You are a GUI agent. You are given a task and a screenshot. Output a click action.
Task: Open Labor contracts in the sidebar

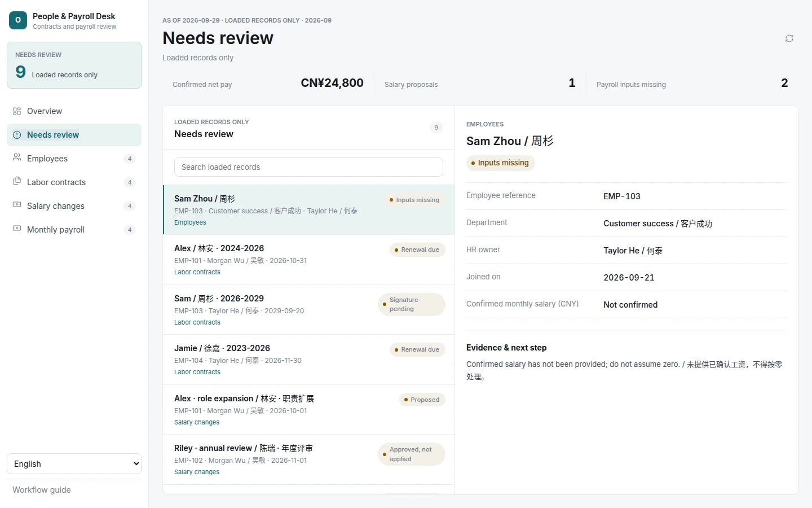(74, 182)
